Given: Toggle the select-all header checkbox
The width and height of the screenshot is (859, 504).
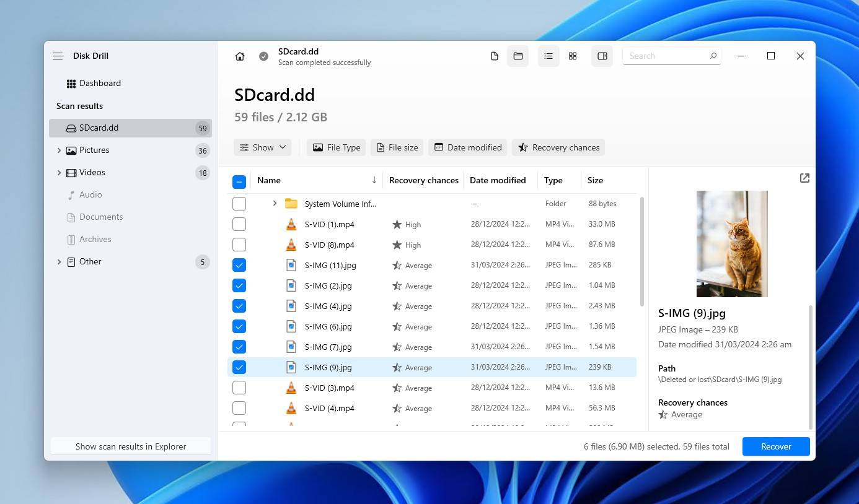Looking at the screenshot, I should (239, 181).
